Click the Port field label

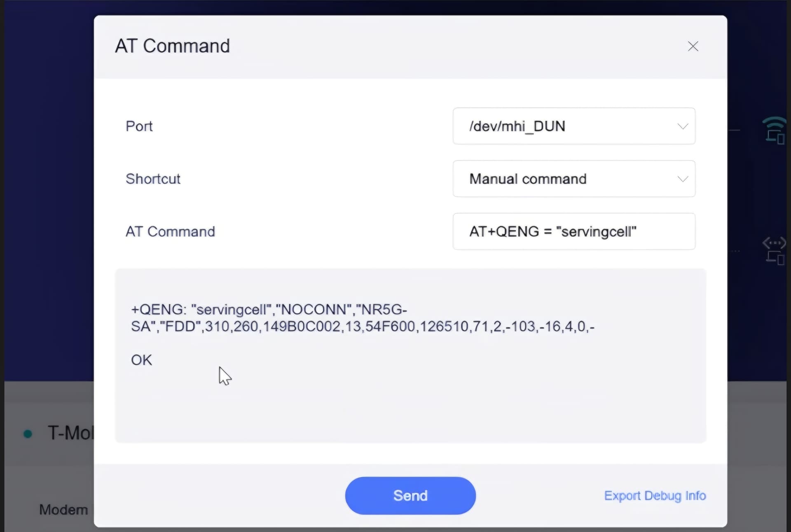coord(139,126)
